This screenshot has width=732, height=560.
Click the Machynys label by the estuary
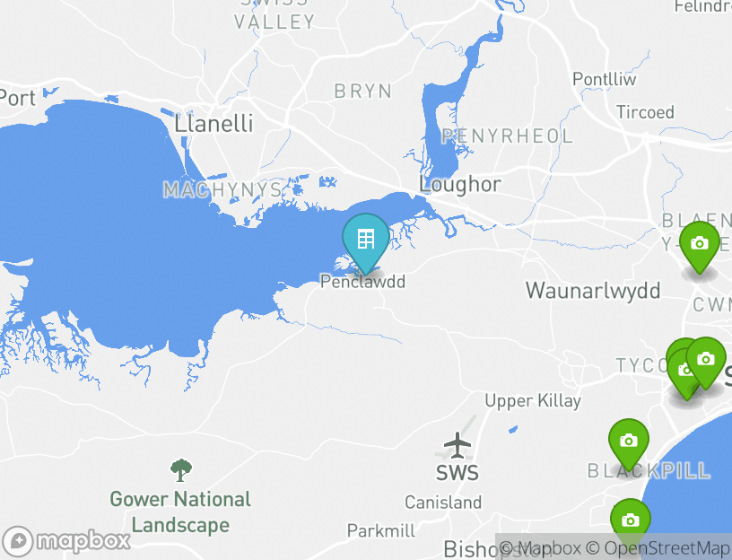click(x=222, y=189)
